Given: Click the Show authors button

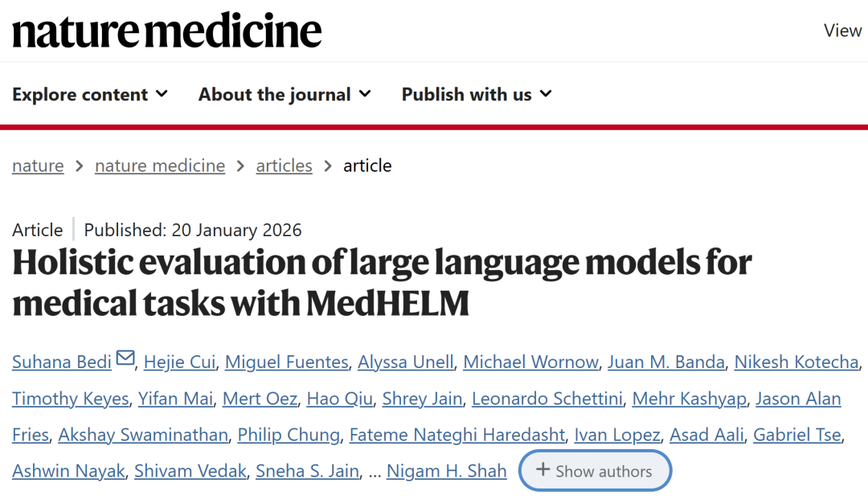Looking at the screenshot, I should 595,471.
